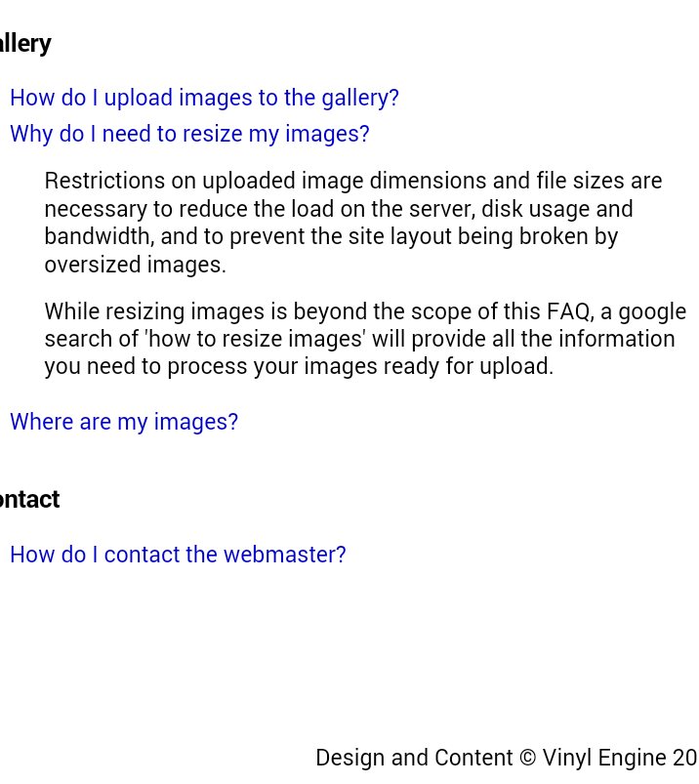The width and height of the screenshot is (699, 784).
Task: Click the quoted phrase 'how to resize images'
Action: pos(255,339)
